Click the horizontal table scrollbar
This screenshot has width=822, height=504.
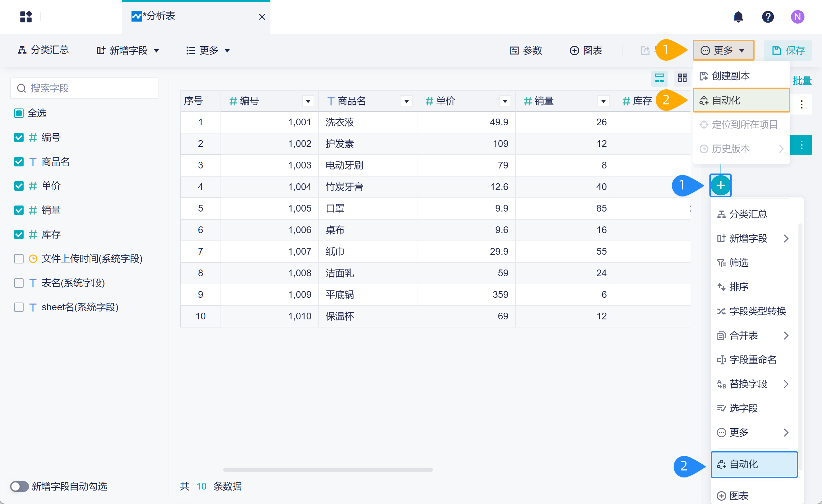tap(328, 469)
